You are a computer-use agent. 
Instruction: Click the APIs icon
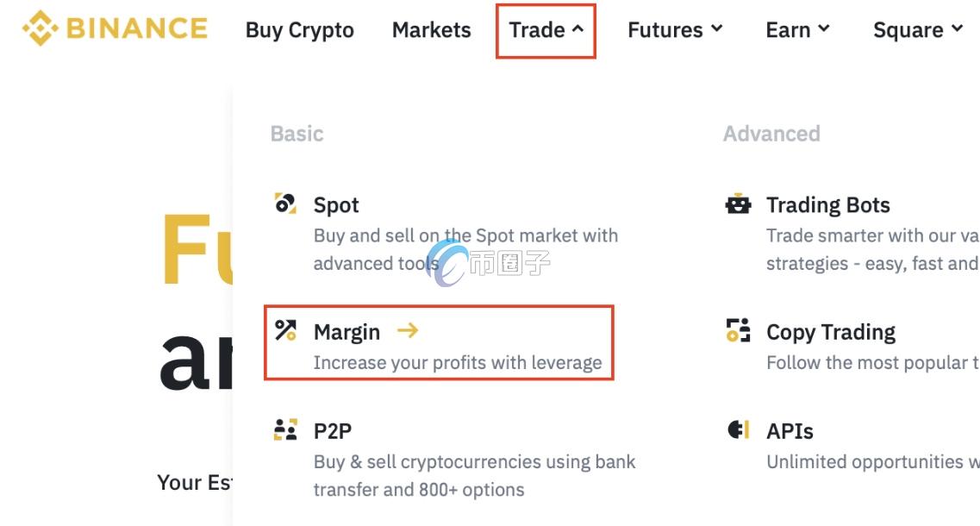click(739, 429)
